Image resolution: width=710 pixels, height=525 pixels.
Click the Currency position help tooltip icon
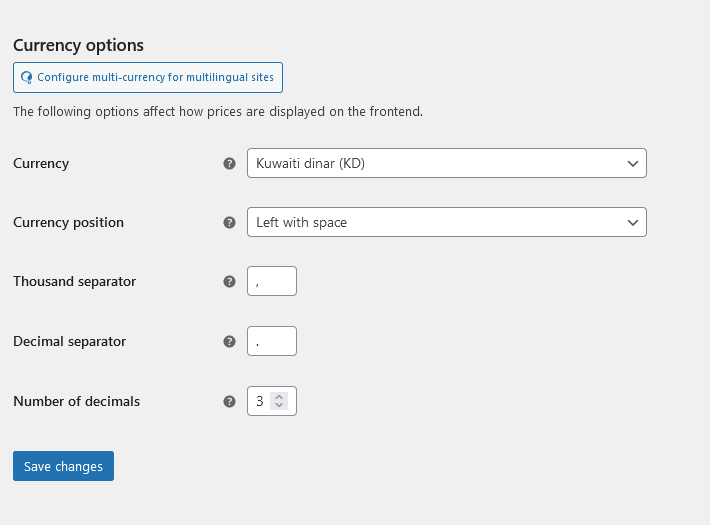click(230, 222)
